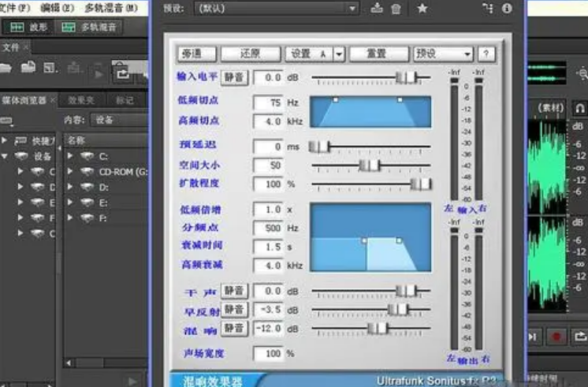Open file folder icon in Files panel
This screenshot has width=588, height=387.
coord(5,69)
